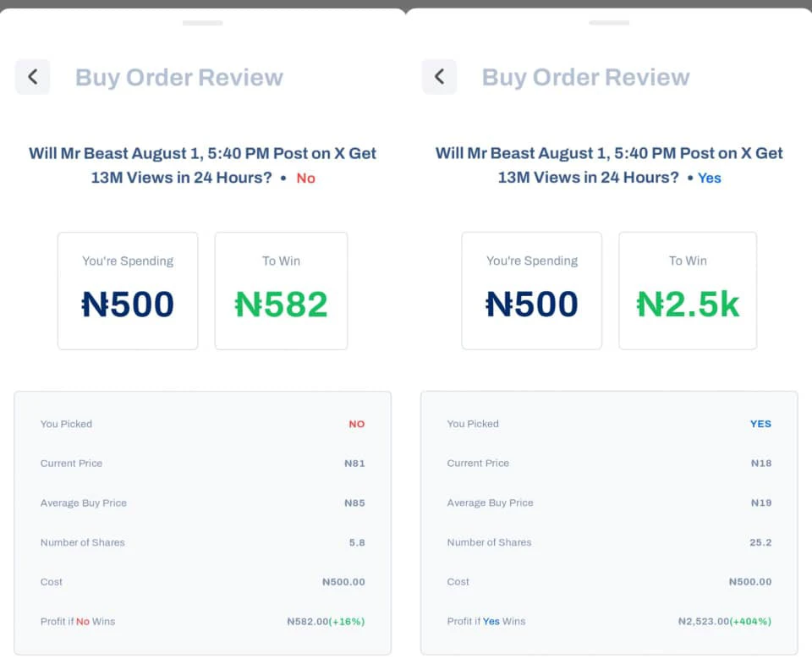Click the Average Buy Price ₦85 row

pyautogui.click(x=202, y=502)
